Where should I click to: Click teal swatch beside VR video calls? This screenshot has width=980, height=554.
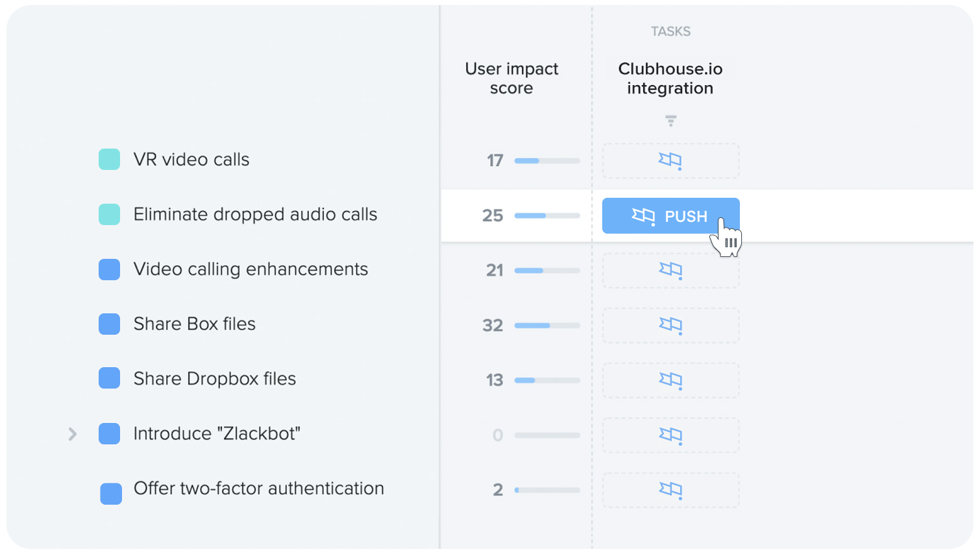point(109,159)
